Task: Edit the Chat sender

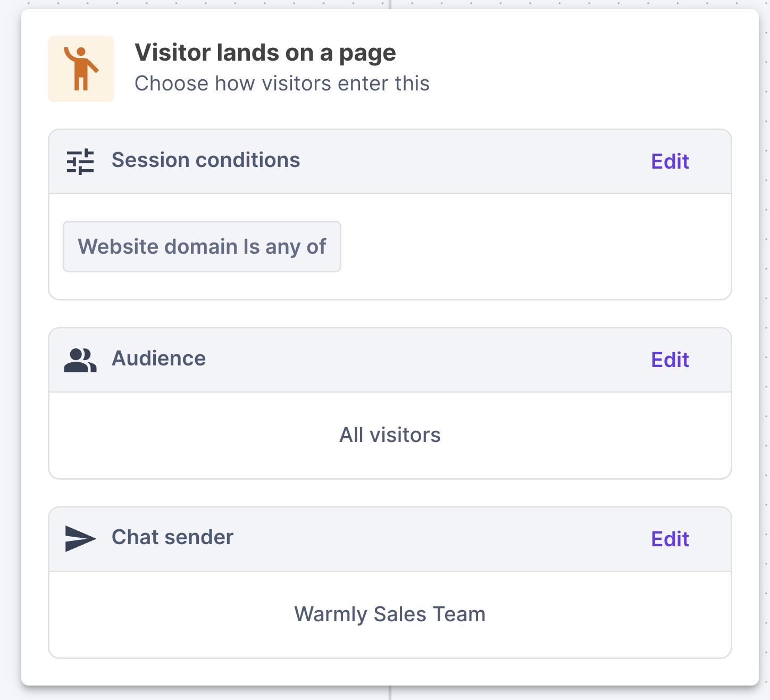Action: [x=670, y=539]
